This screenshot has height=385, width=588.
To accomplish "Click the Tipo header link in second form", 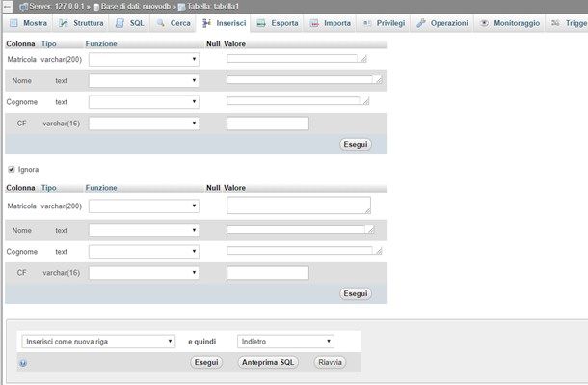I will pos(49,188).
